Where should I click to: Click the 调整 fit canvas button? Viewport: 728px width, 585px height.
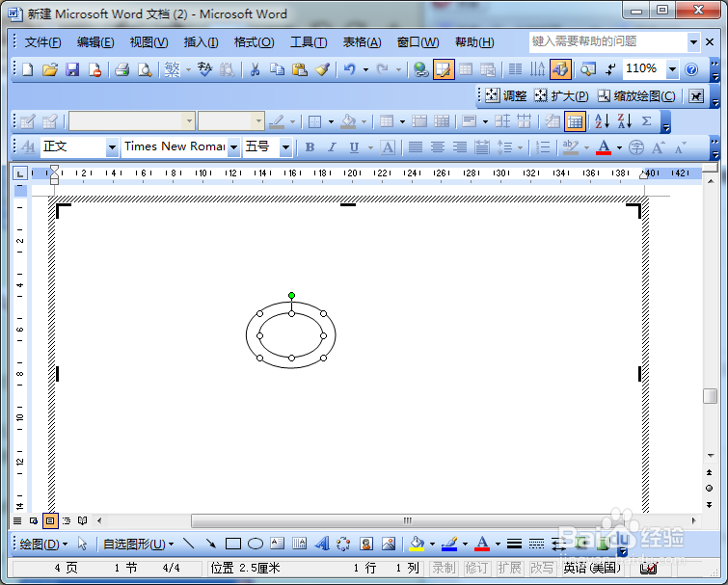(x=505, y=96)
